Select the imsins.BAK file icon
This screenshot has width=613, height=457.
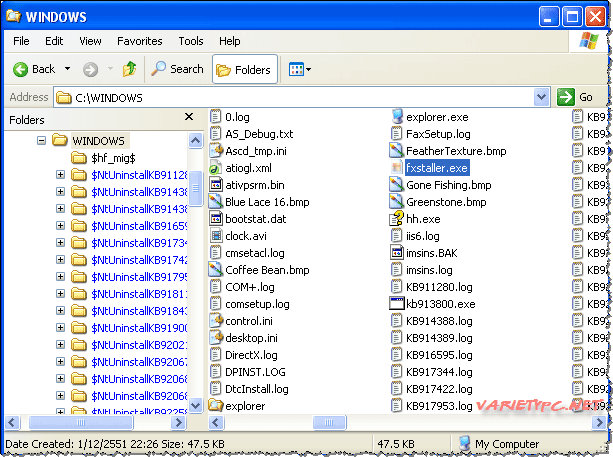[397, 253]
